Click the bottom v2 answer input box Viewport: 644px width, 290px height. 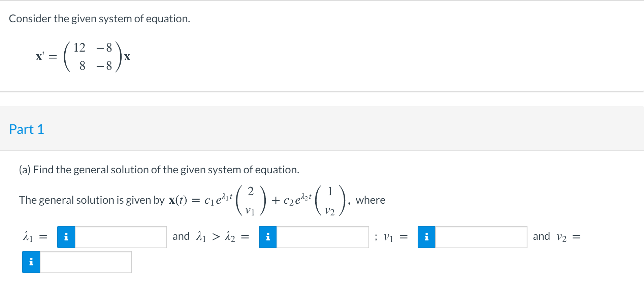click(x=86, y=262)
